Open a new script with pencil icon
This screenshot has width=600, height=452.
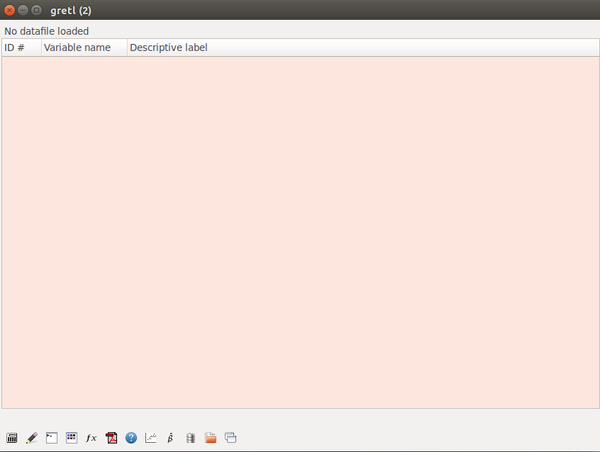[32, 437]
